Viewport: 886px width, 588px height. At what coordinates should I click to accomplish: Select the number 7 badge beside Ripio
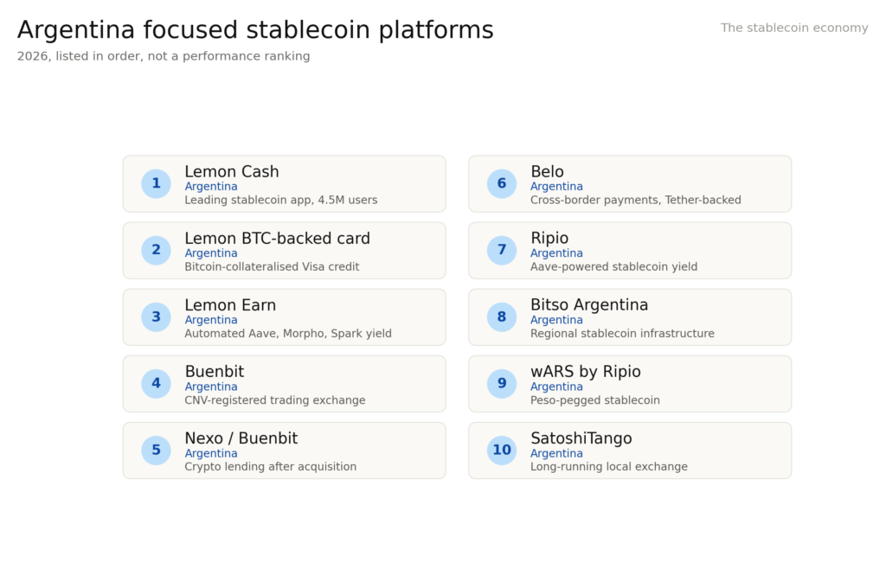(502, 250)
